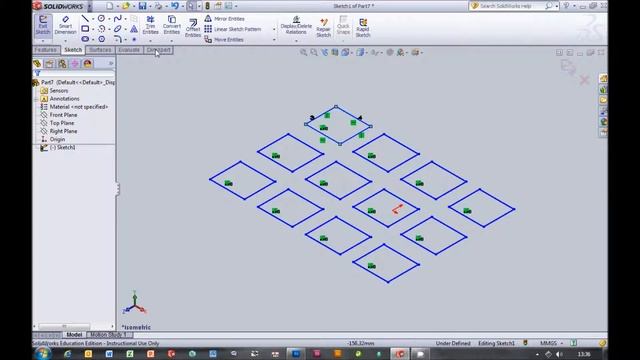Open Display/Delete Relations

[296, 25]
